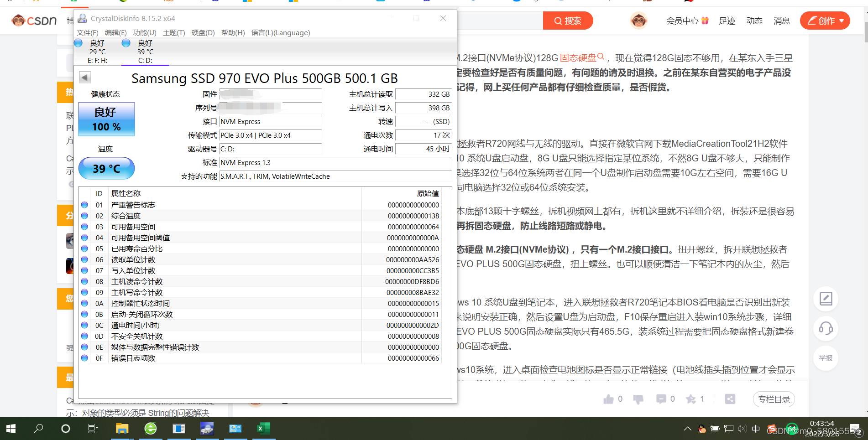The width and height of the screenshot is (868, 440).
Task: Click the thumbs-up like icon
Action: point(608,399)
